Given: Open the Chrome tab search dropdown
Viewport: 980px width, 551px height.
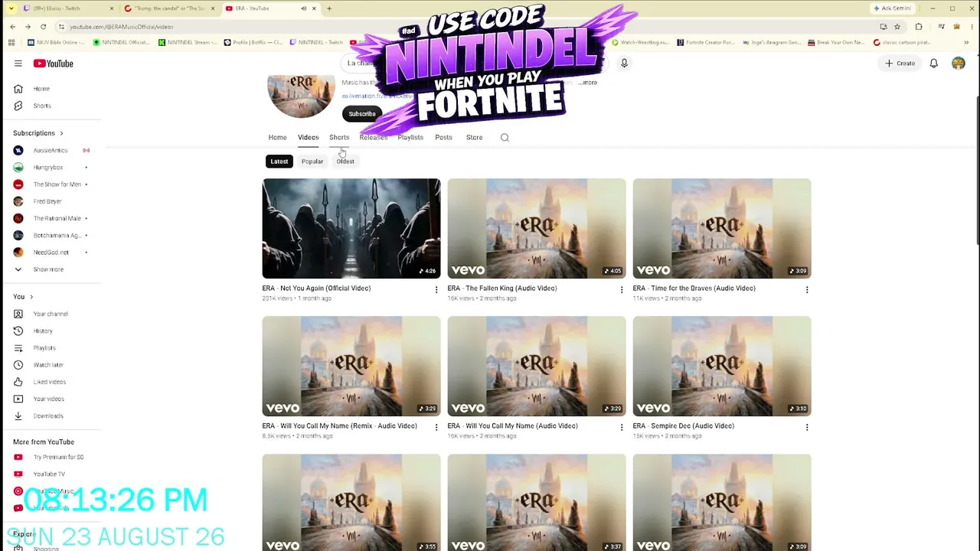Looking at the screenshot, I should [x=11, y=8].
